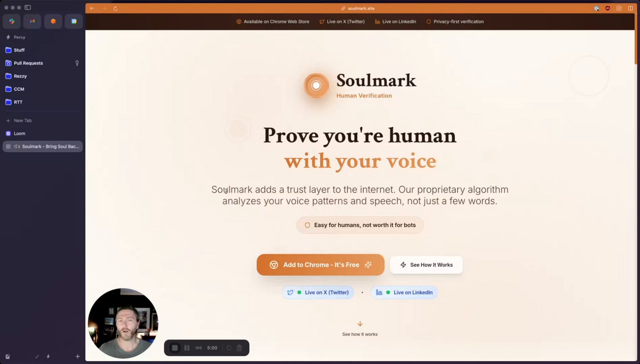The image size is (640, 364).
Task: Toggle split view icon in browser toolbar
Action: point(630,8)
